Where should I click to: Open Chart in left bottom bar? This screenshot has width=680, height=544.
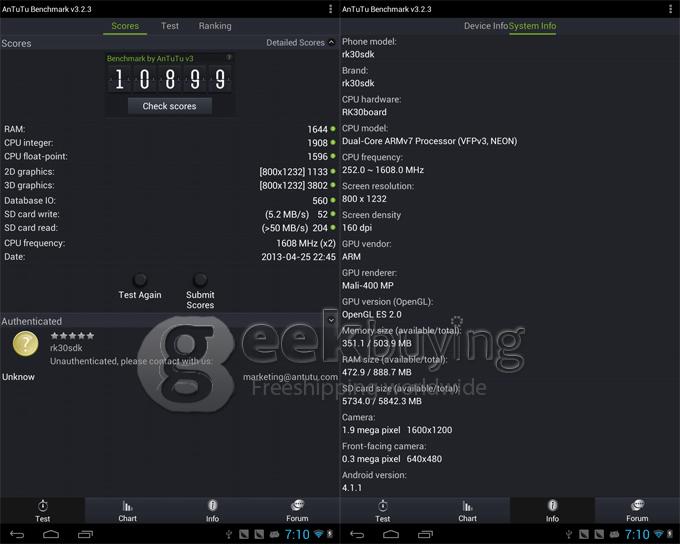(127, 511)
